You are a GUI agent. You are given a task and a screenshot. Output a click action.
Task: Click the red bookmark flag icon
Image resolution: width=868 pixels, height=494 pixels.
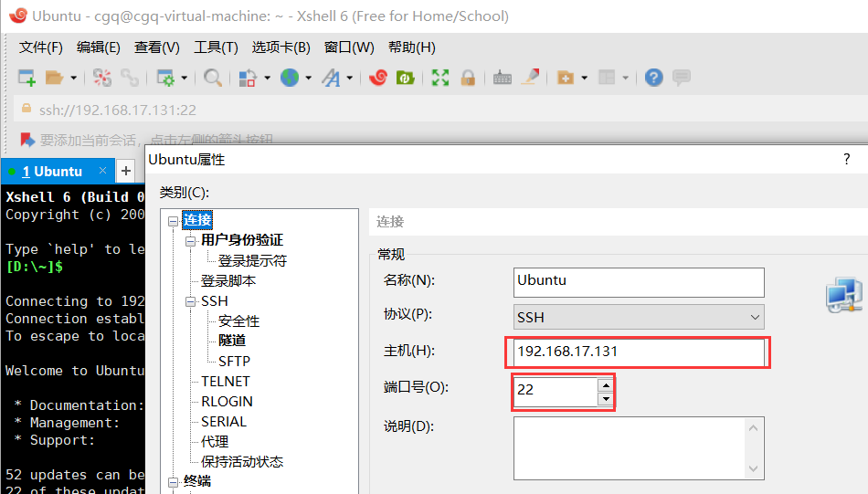click(x=27, y=140)
